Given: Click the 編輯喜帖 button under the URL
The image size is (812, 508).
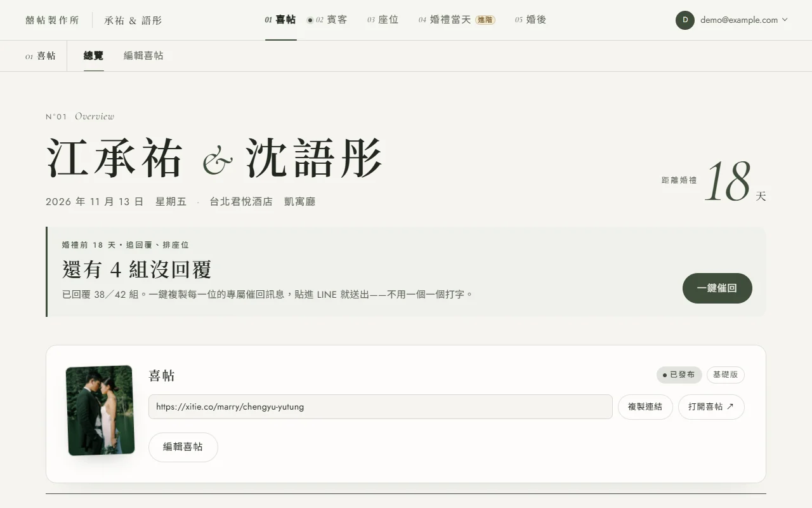Looking at the screenshot, I should [x=183, y=447].
